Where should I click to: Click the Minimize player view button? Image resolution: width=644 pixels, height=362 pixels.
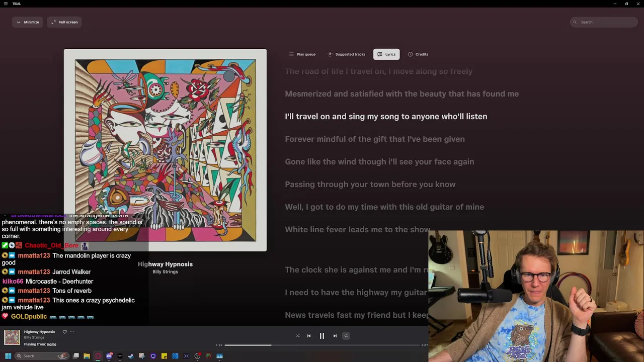point(28,22)
